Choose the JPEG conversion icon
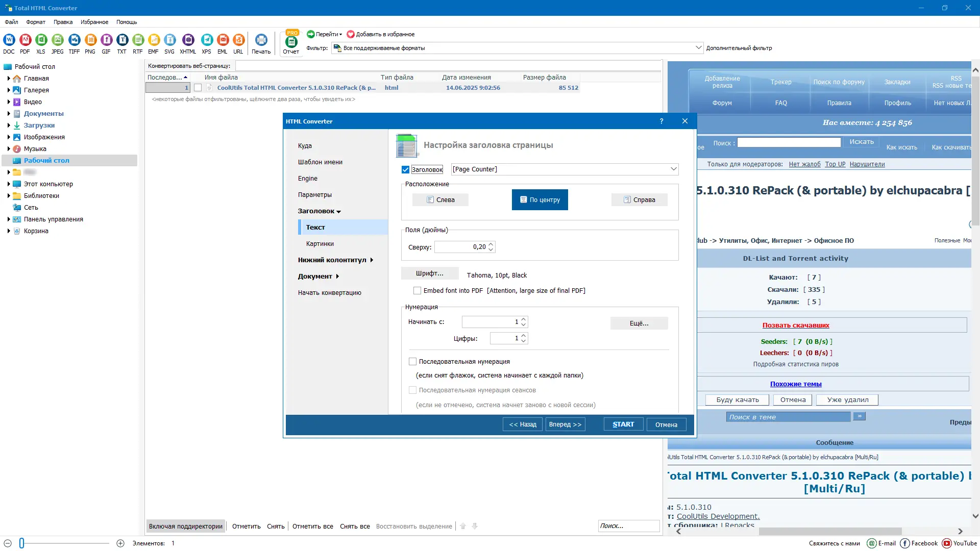 [57, 40]
